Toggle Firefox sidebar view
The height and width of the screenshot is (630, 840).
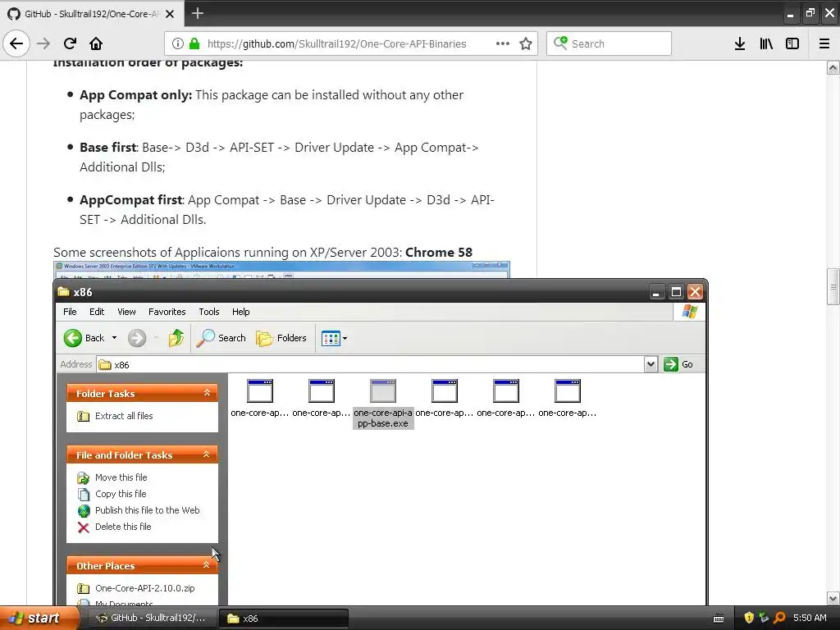point(792,43)
